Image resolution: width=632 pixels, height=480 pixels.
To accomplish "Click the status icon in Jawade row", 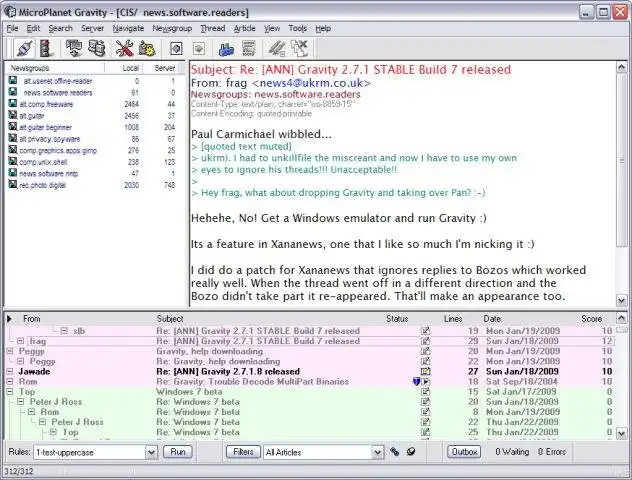I will point(426,371).
